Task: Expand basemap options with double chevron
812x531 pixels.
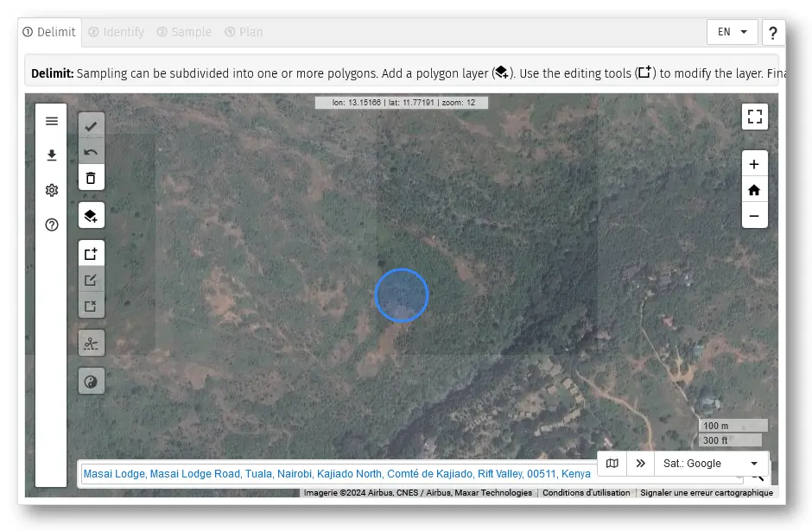Action: pyautogui.click(x=640, y=464)
